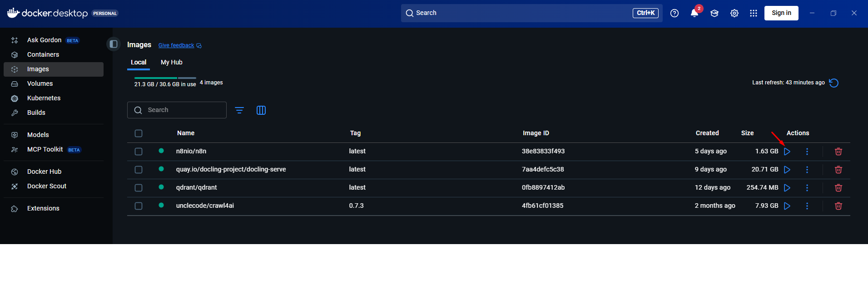Screen dimensions: 868x294
Task: Open Builds in the sidebar
Action: (x=54, y=113)
